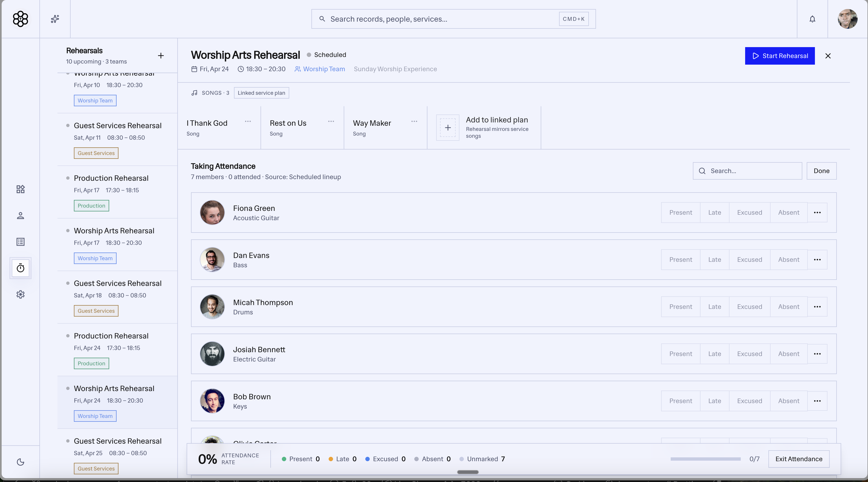Screen dimensions: 868x482
Task: Click Start Rehearsal button
Action: tap(780, 56)
